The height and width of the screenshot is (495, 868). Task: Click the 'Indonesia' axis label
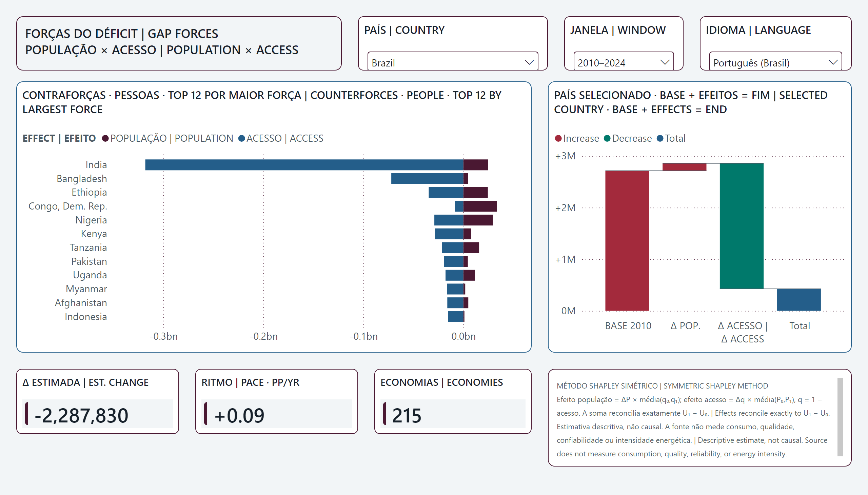coord(86,317)
